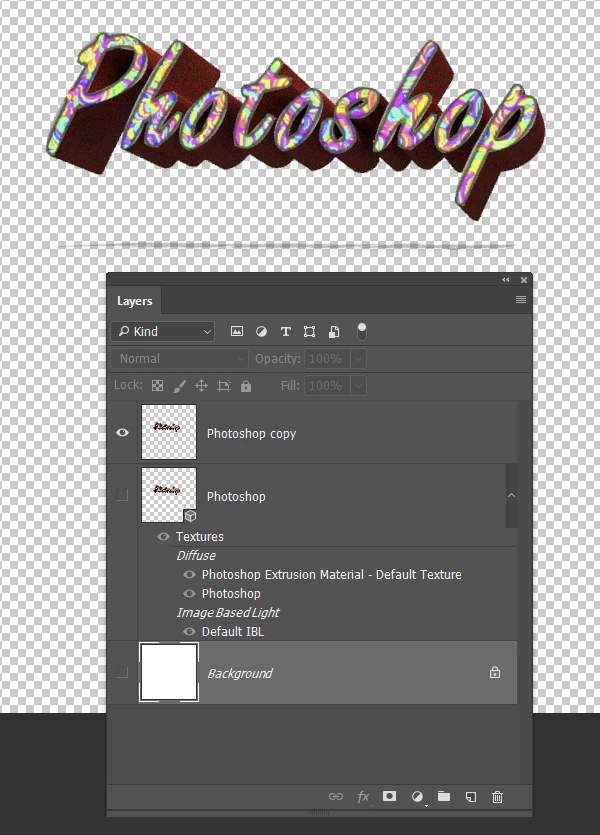
Task: Click the white Background layer thumbnail
Action: click(169, 672)
